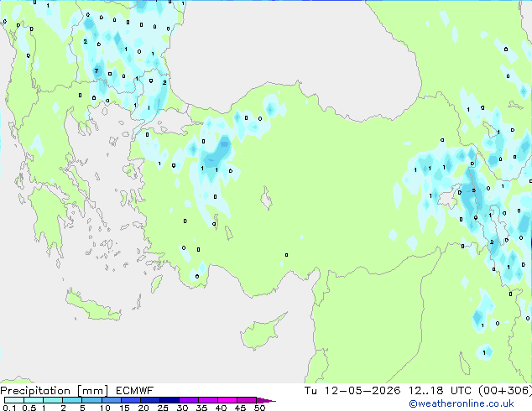Pick the 0.5–1 mm light cyan legend swatch

click(34, 400)
